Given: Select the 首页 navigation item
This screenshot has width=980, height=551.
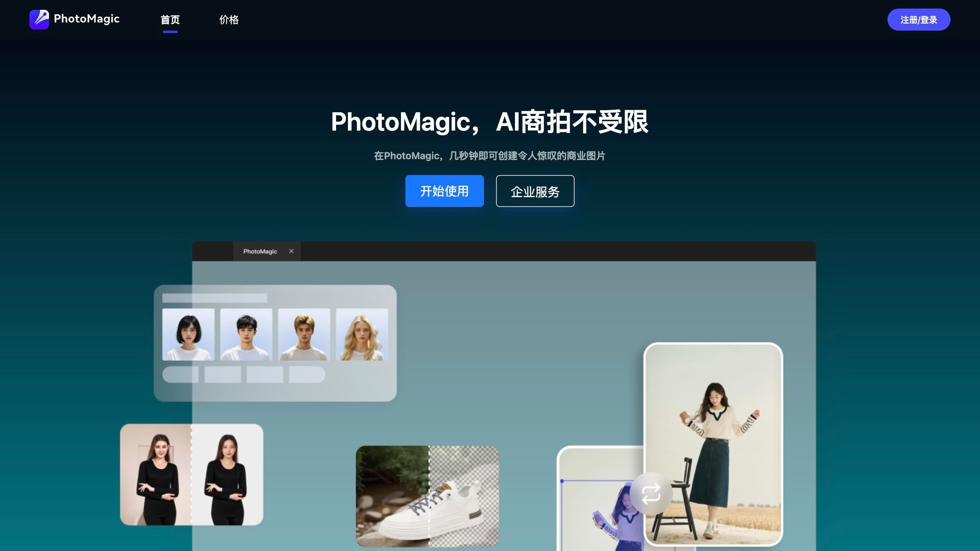Looking at the screenshot, I should point(170,20).
